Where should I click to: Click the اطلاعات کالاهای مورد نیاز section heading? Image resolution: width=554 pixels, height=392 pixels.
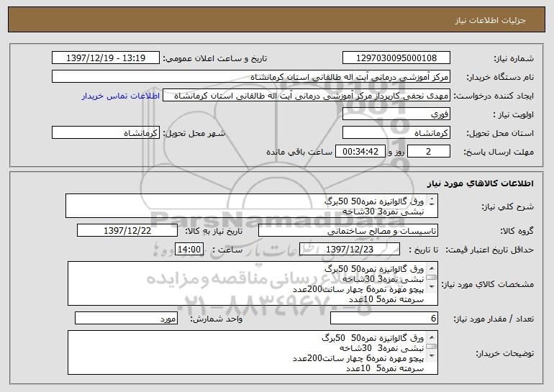coord(481,183)
